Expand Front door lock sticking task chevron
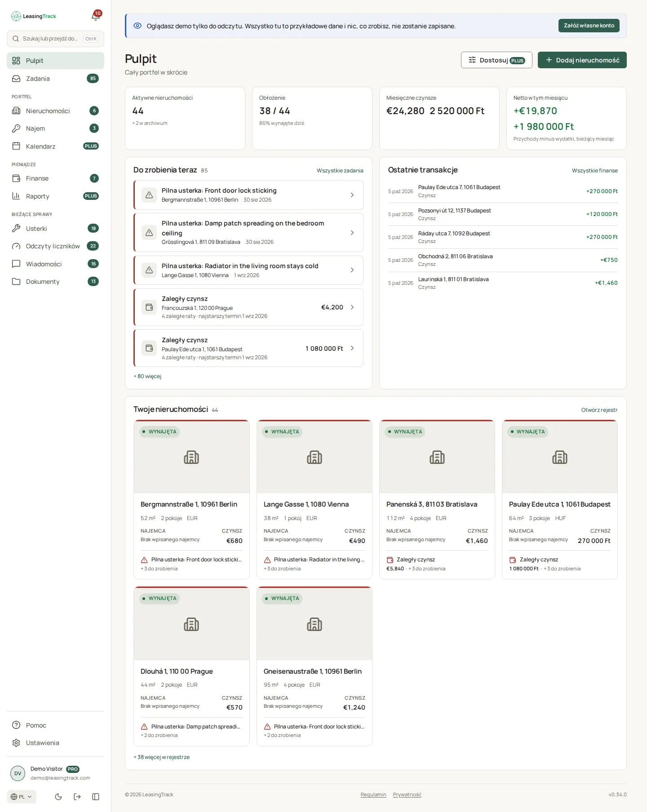This screenshot has height=812, width=647. click(352, 195)
